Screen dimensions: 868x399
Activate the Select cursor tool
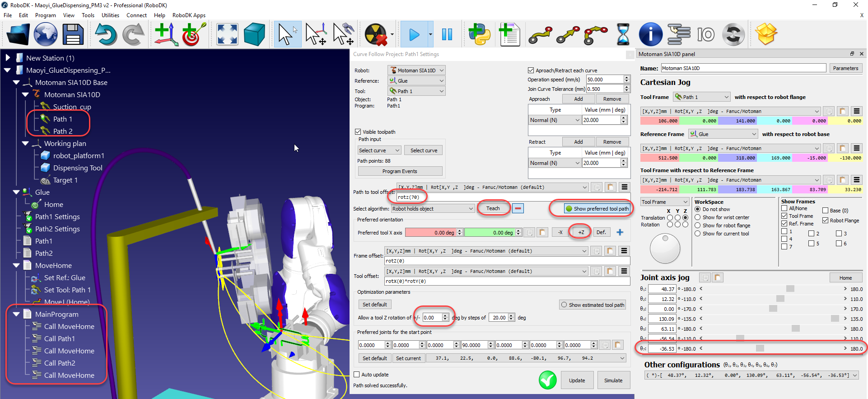[287, 34]
